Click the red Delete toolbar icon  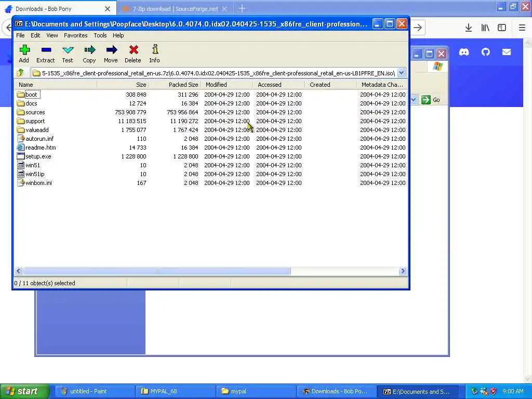click(133, 54)
